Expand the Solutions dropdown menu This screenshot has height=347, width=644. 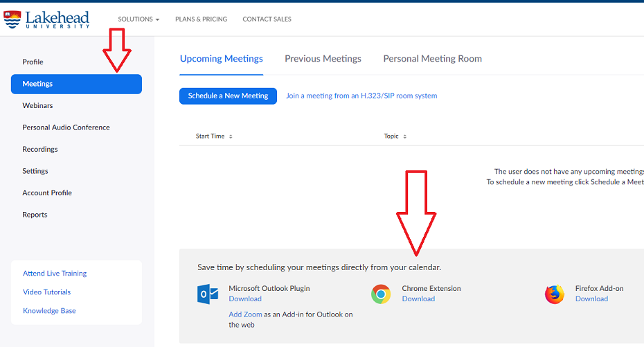click(x=138, y=19)
